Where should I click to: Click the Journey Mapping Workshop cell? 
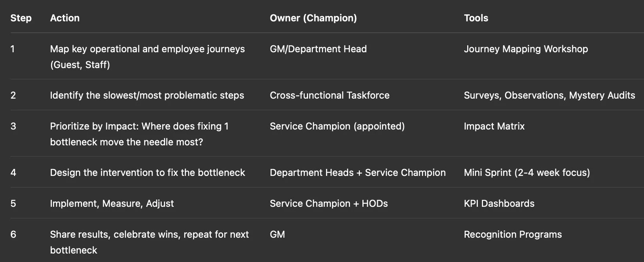point(526,49)
